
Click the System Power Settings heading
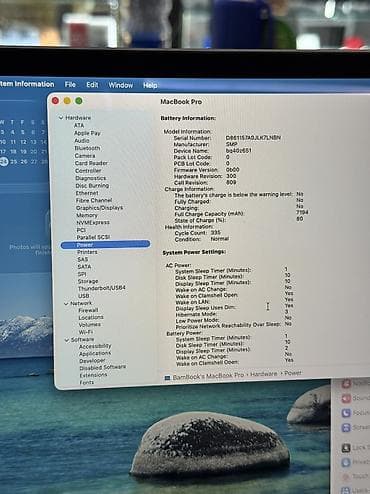[194, 252]
